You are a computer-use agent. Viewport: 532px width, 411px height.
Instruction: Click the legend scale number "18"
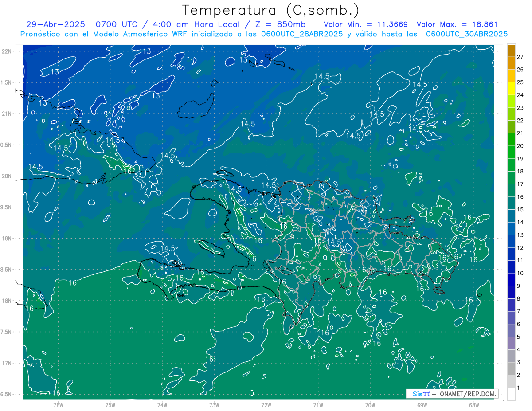click(x=520, y=172)
